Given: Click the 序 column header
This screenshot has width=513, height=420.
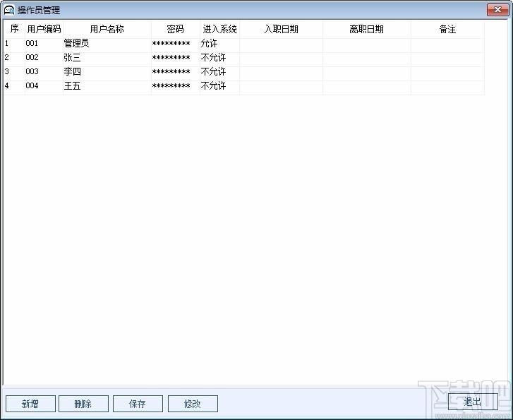Looking at the screenshot, I should click(14, 29).
